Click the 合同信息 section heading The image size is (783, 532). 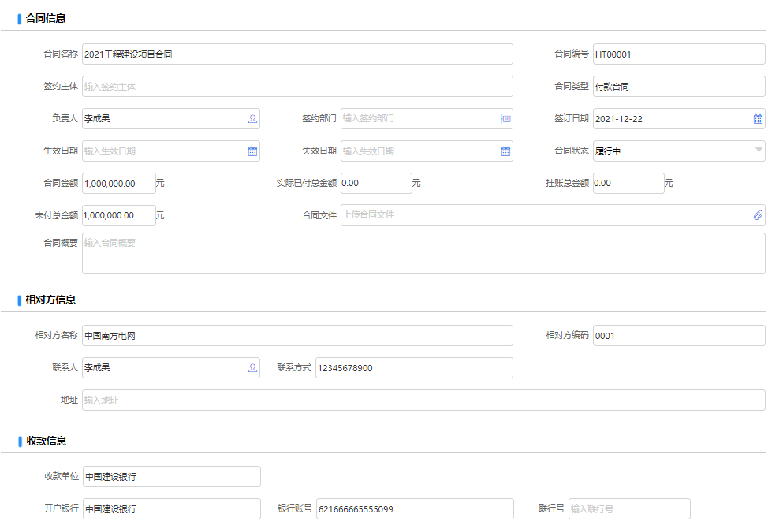tap(46, 18)
